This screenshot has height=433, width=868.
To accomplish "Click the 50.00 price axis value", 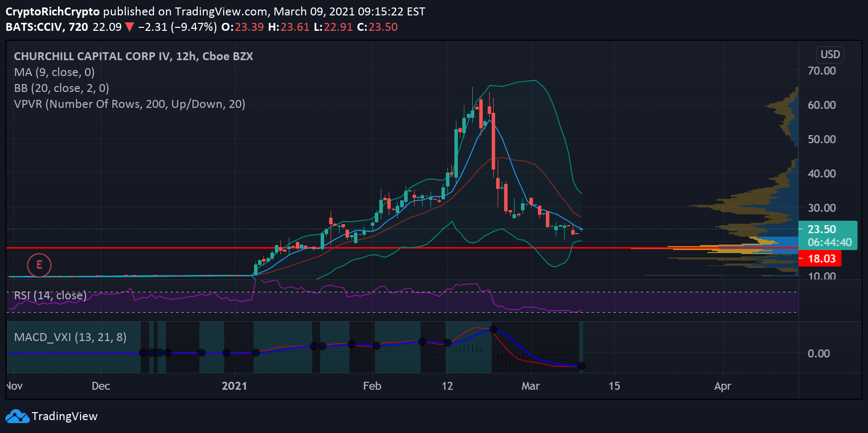I will click(822, 139).
